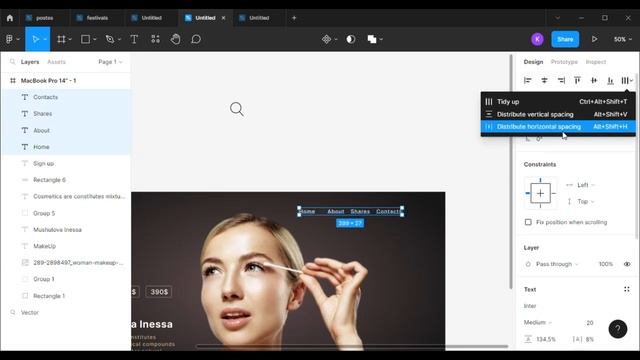Open the Figma home icon
This screenshot has height=360, width=640.
pos(10,18)
